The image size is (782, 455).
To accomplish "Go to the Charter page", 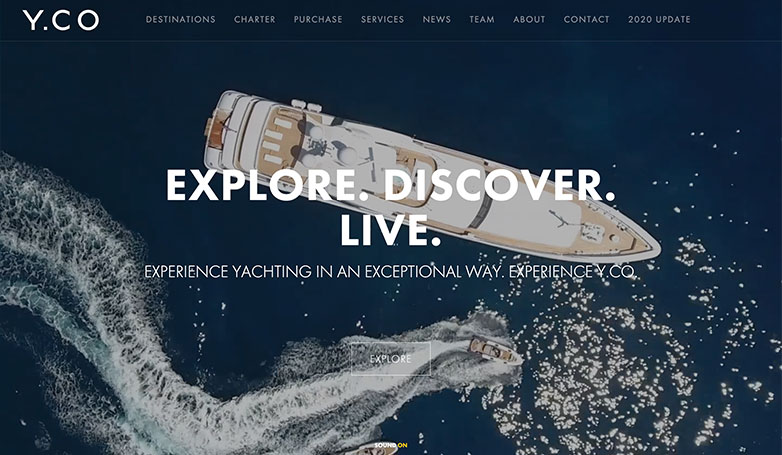I will (x=255, y=19).
